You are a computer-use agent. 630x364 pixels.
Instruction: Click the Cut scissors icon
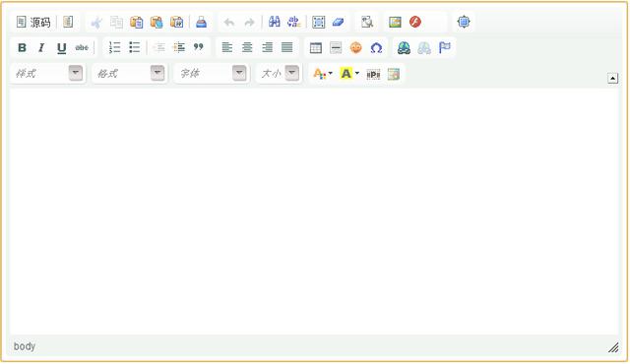click(96, 22)
